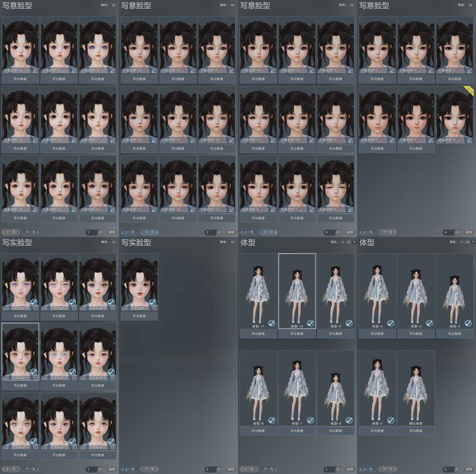
Task: Click the brush icon on 写实脸型-10
Action: point(34,302)
